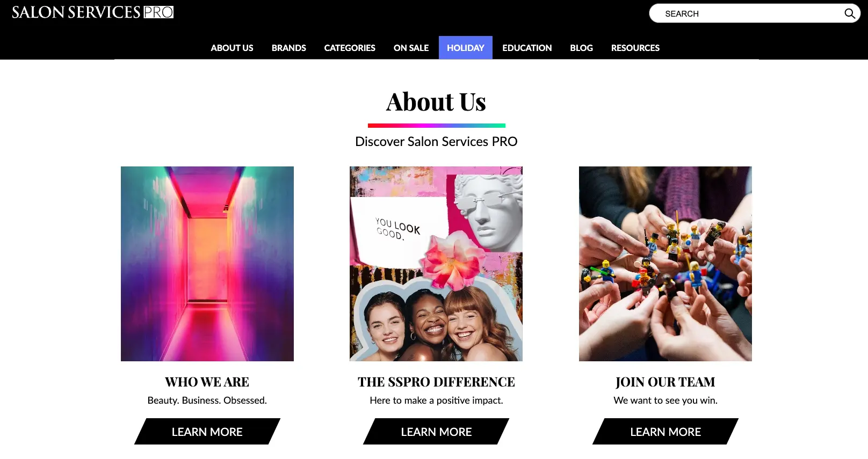This screenshot has width=868, height=459.
Task: Click the search magnifying glass icon
Action: 849,13
